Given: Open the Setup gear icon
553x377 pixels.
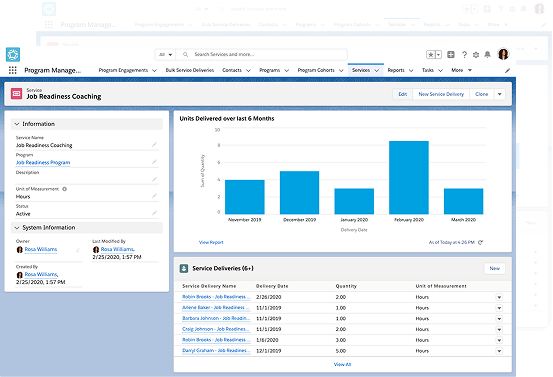Looking at the screenshot, I should click(x=476, y=55).
